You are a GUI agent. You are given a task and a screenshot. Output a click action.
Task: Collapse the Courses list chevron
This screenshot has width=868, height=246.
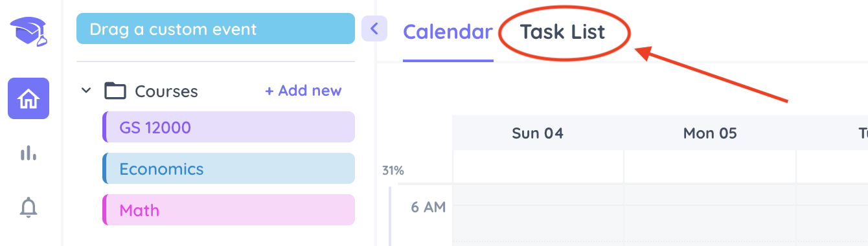point(86,91)
